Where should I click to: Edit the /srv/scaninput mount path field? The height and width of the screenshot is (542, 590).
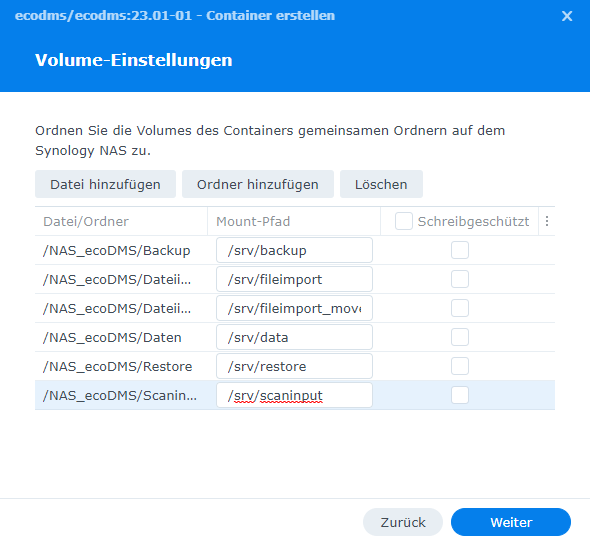294,395
